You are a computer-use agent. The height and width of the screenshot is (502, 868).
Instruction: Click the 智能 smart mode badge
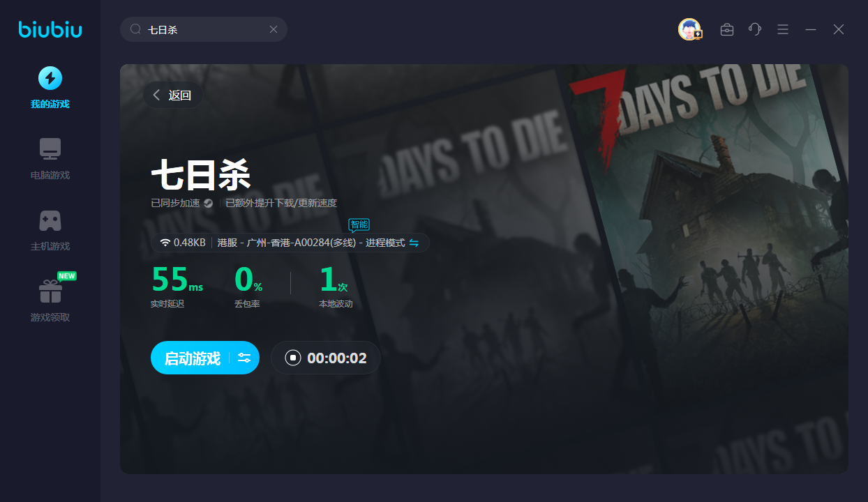pos(359,225)
